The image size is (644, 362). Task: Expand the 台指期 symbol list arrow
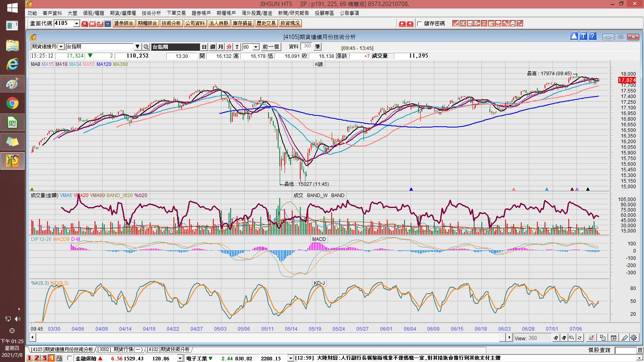tap(137, 47)
